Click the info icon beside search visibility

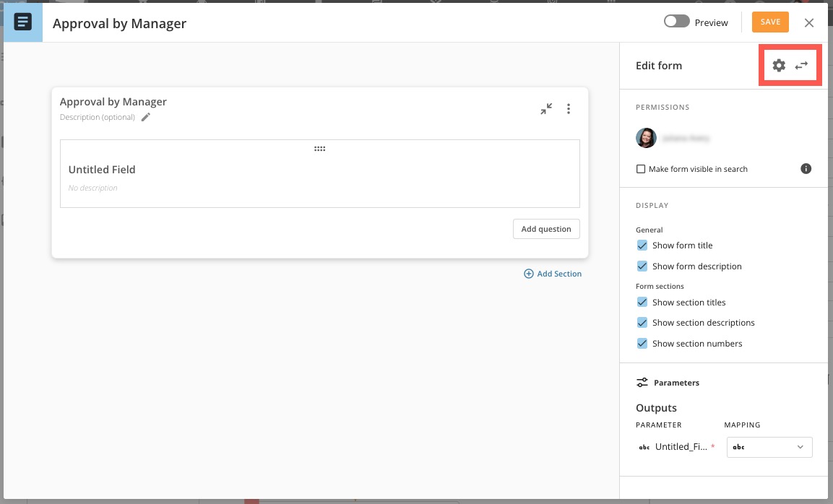tap(806, 169)
